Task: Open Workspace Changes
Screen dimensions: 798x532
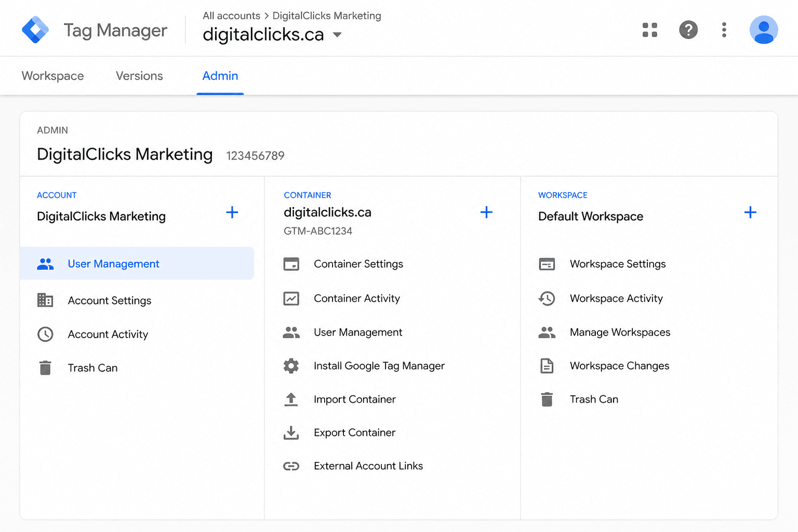Action: tap(619, 366)
